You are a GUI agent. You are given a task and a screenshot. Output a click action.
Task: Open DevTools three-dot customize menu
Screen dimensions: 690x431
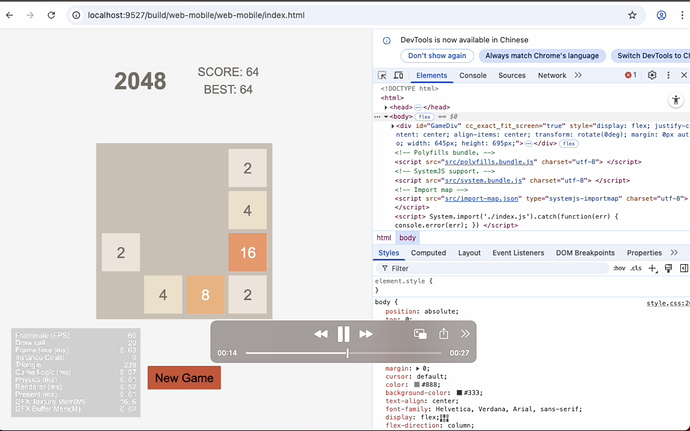[x=668, y=75]
